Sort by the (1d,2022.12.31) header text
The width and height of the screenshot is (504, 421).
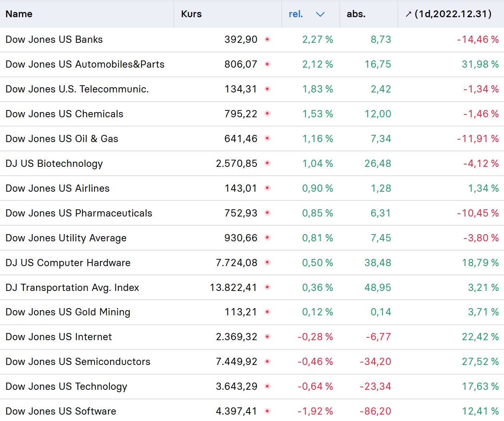(x=453, y=14)
